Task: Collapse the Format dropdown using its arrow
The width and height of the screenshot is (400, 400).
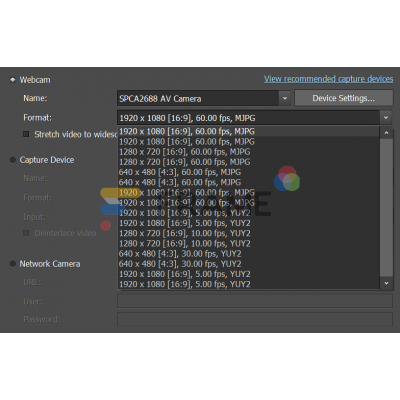Action: click(x=386, y=118)
